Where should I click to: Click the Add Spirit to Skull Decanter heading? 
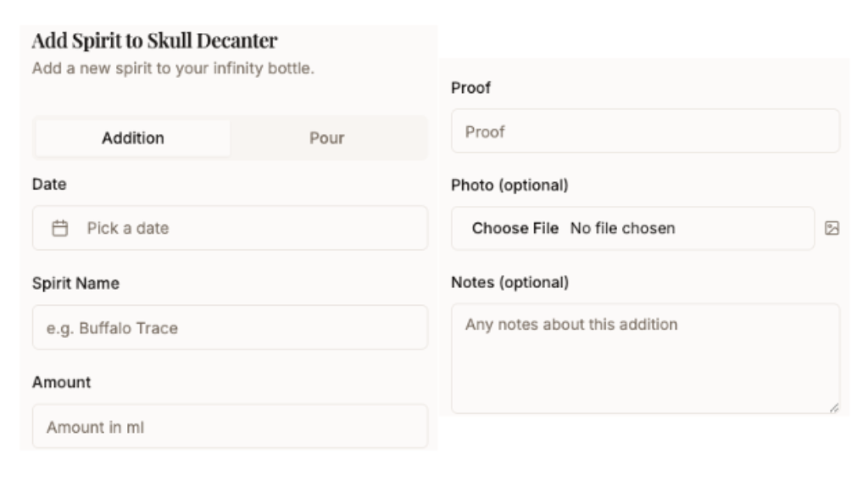coord(154,41)
